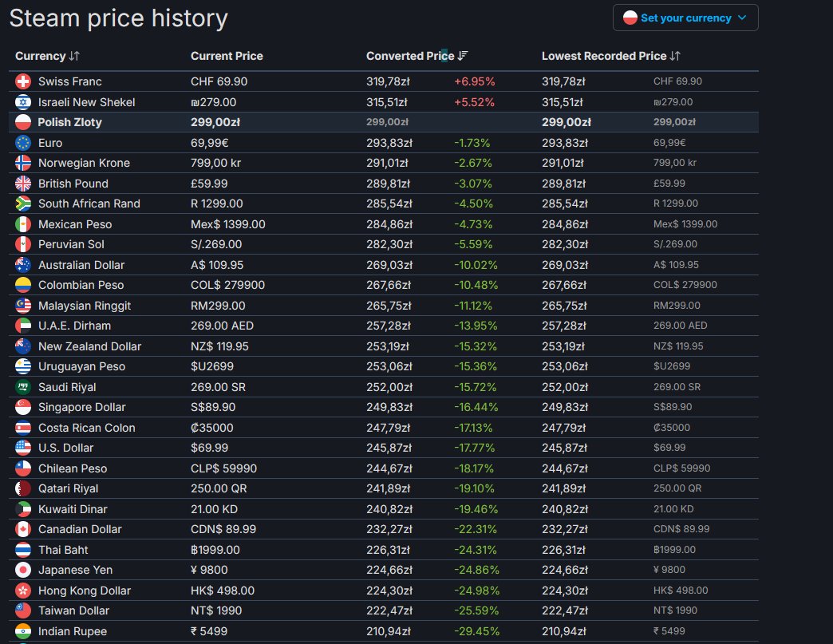Click the 285,54zł converted price

point(389,203)
